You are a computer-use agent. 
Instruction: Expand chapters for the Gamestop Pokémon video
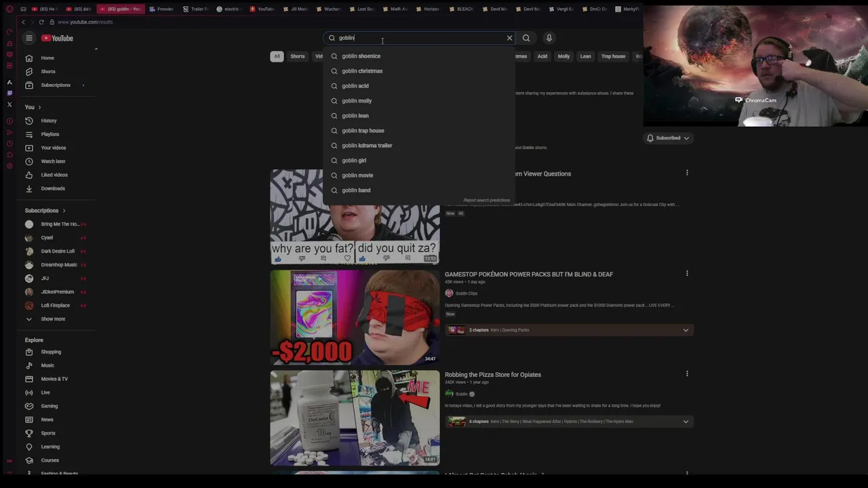tap(686, 330)
